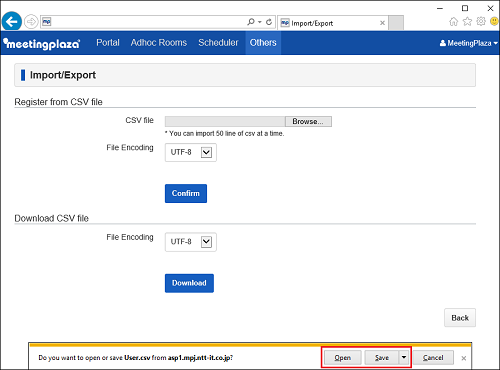
Task: Refresh the page with the reload icon
Action: (269, 22)
